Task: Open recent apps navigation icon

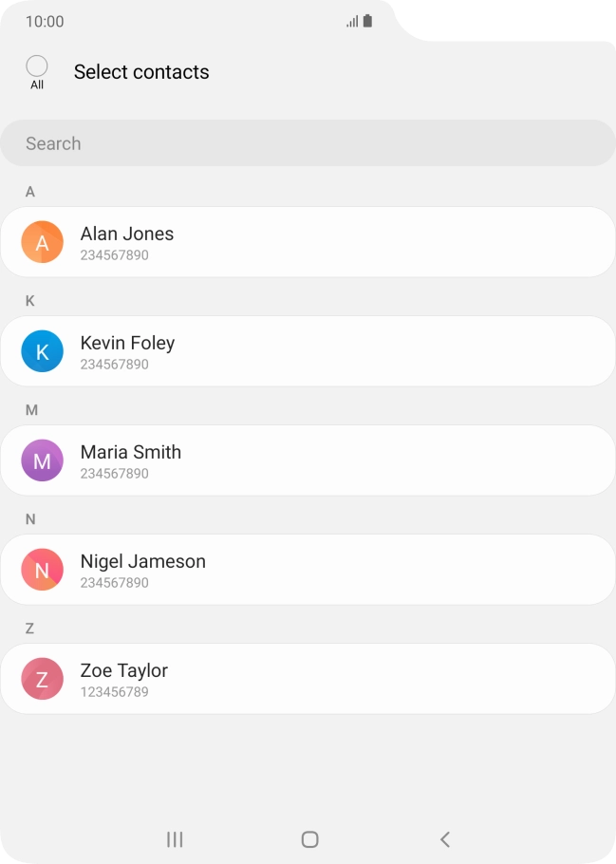Action: tap(175, 839)
